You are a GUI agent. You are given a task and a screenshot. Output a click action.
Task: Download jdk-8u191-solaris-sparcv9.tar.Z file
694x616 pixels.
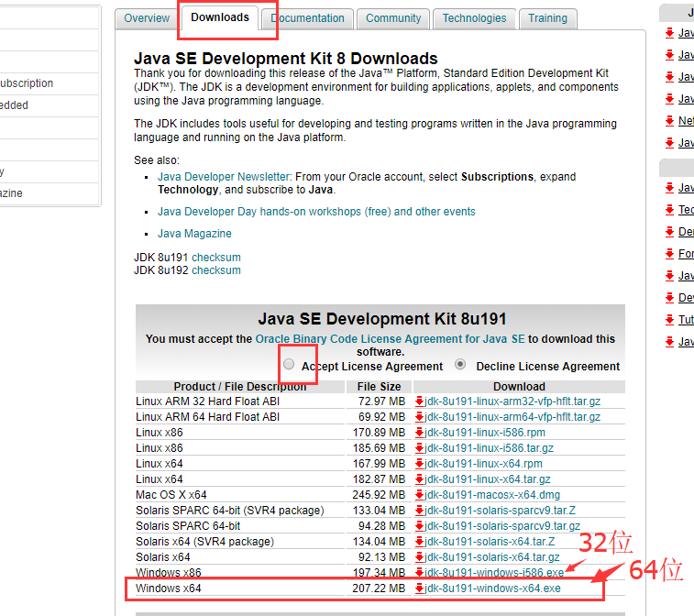tap(500, 511)
